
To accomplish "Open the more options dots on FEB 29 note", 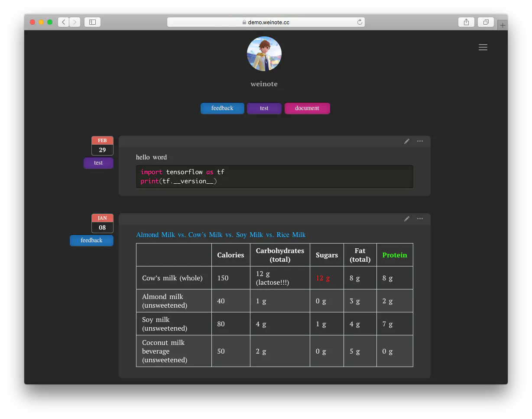I will [420, 141].
